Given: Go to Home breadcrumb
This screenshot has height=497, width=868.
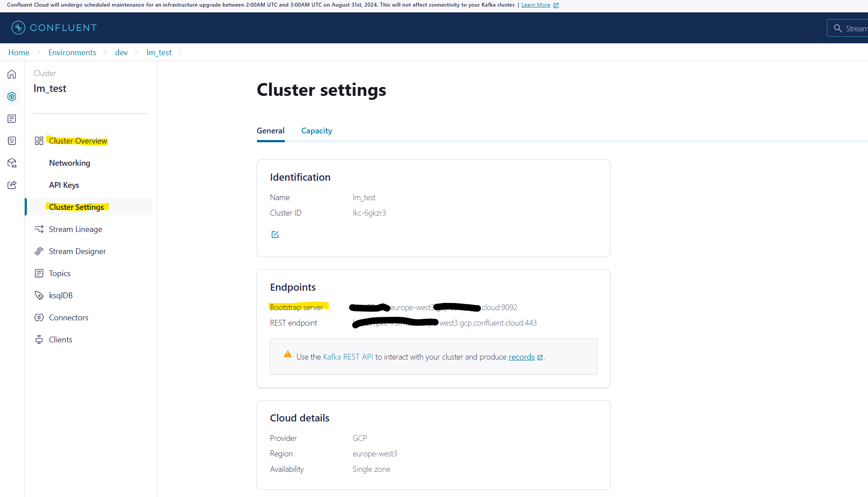Looking at the screenshot, I should tap(19, 52).
